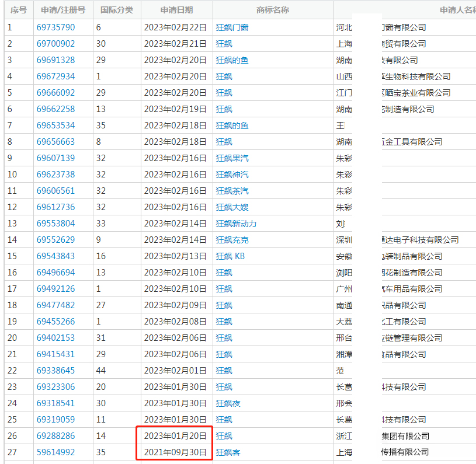Click the 国际分类 column header
This screenshot has width=476, height=464.
117,10
